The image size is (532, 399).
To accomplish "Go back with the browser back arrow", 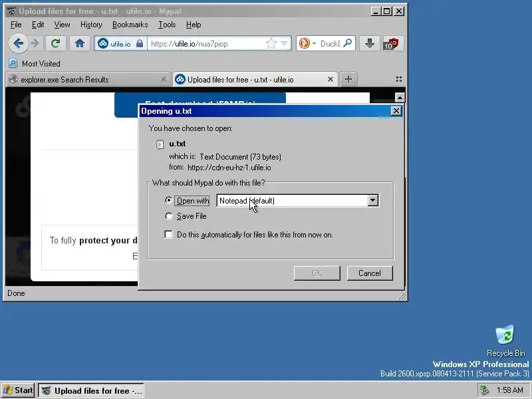I will 19,43.
